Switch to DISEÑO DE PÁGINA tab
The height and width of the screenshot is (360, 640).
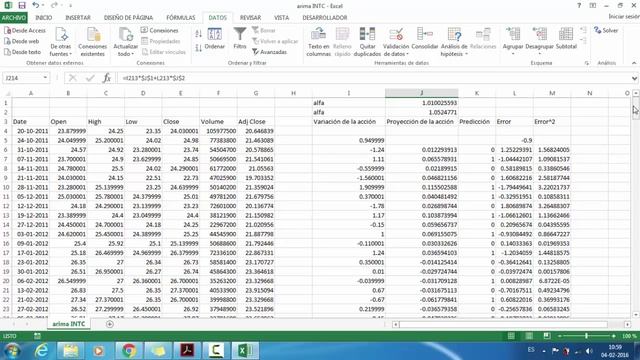[x=128, y=18]
